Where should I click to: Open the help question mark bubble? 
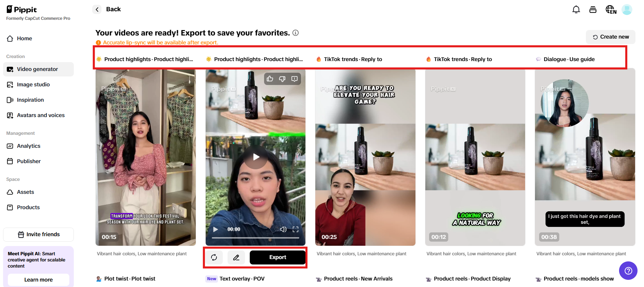coord(628,271)
